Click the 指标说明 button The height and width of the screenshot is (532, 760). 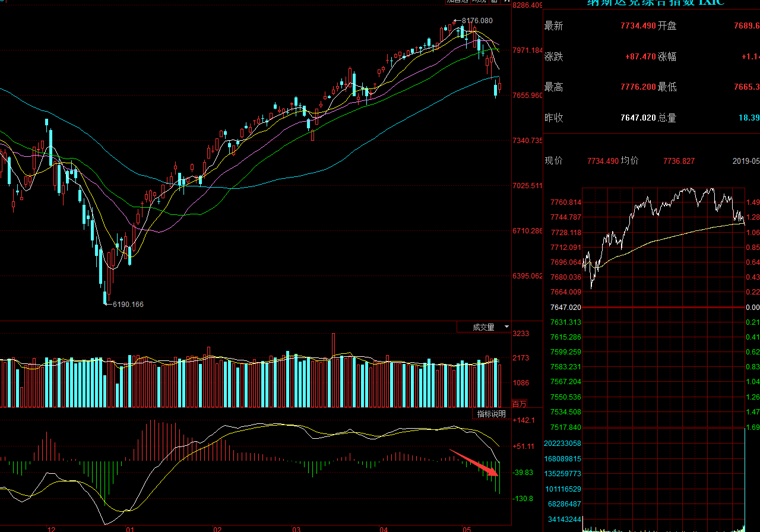(492, 414)
